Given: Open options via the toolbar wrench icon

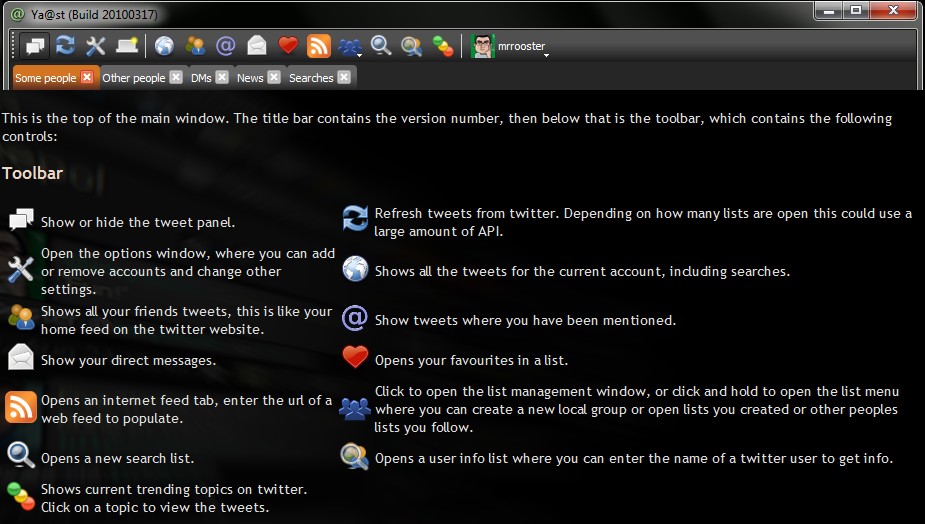Looking at the screenshot, I should tap(96, 45).
